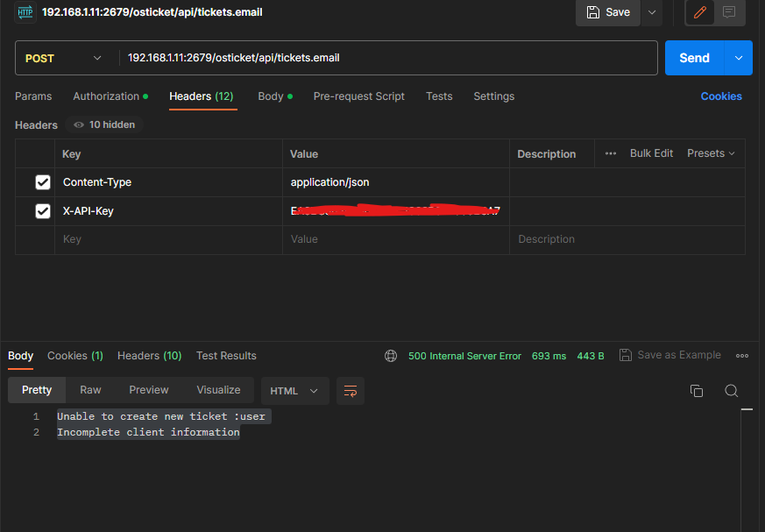765x532 pixels.
Task: Click the request URL input field
Action: (386, 59)
